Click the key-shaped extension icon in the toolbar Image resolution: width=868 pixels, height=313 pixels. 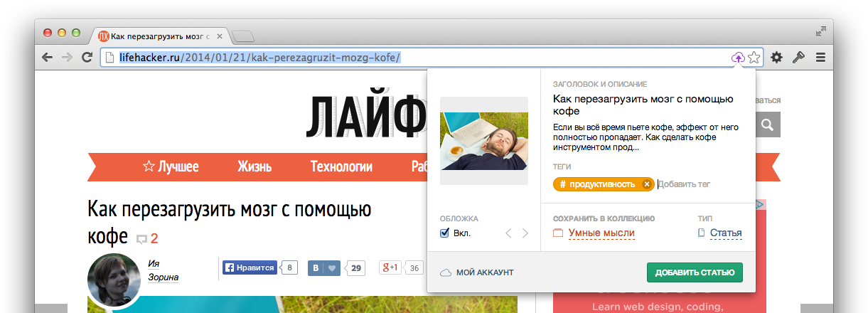coord(798,58)
